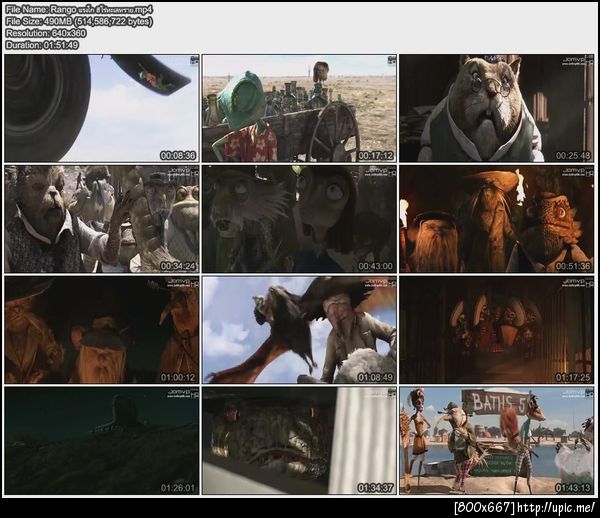Open the thumbnail at 00:17:12
The height and width of the screenshot is (518, 600).
pyautogui.click(x=299, y=108)
